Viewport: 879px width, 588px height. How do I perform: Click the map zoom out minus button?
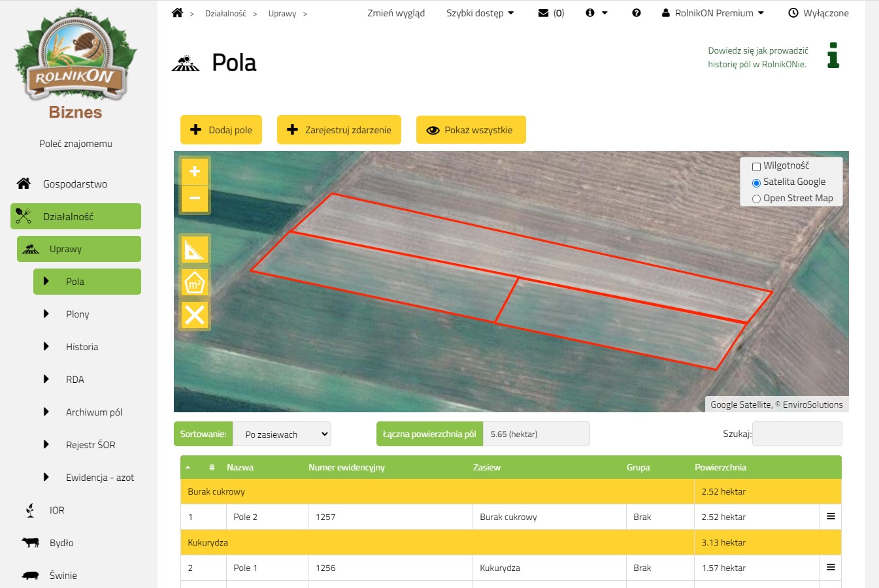point(195,199)
